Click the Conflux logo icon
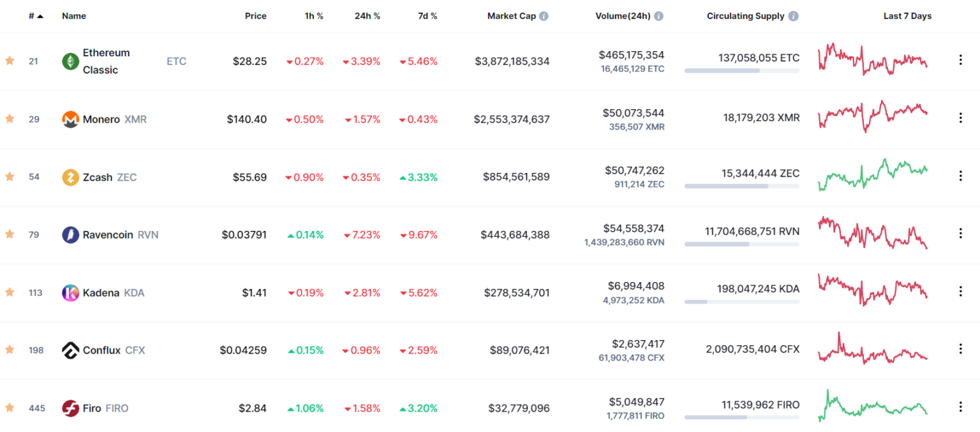The height and width of the screenshot is (432, 980). [70, 350]
